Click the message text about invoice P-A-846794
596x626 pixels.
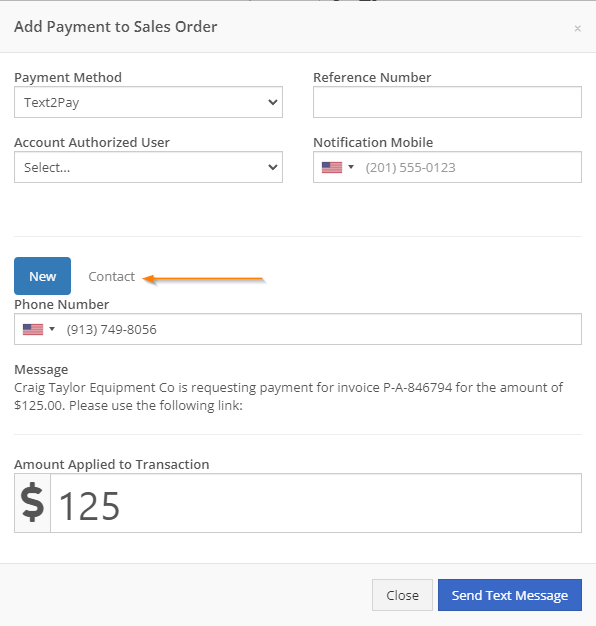click(x=288, y=396)
